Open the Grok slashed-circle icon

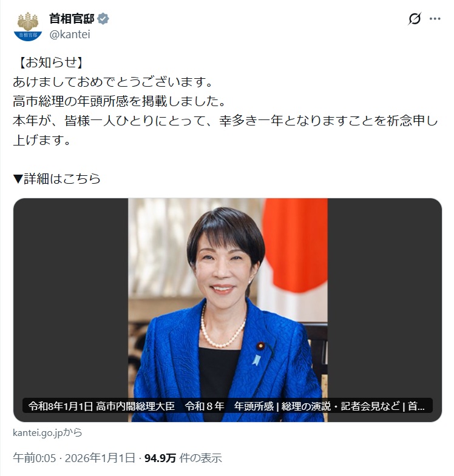coord(415,19)
